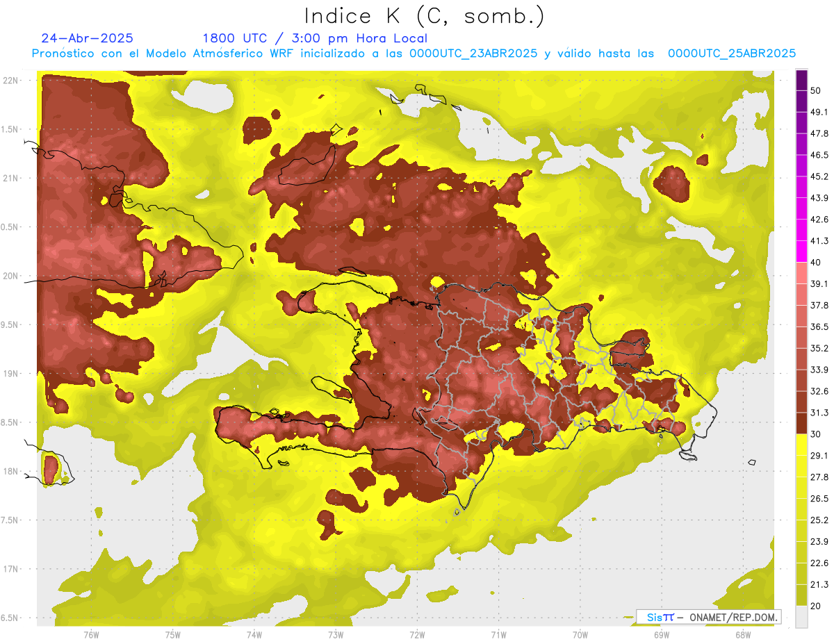Click the legend value '33.9'
Viewport: 834px width, 644px height.
coord(819,370)
